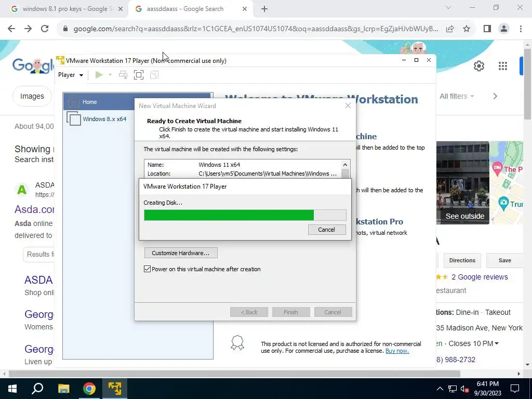Viewport: 532px width, 399px height.
Task: Click the license ribbon award icon
Action: click(237, 343)
